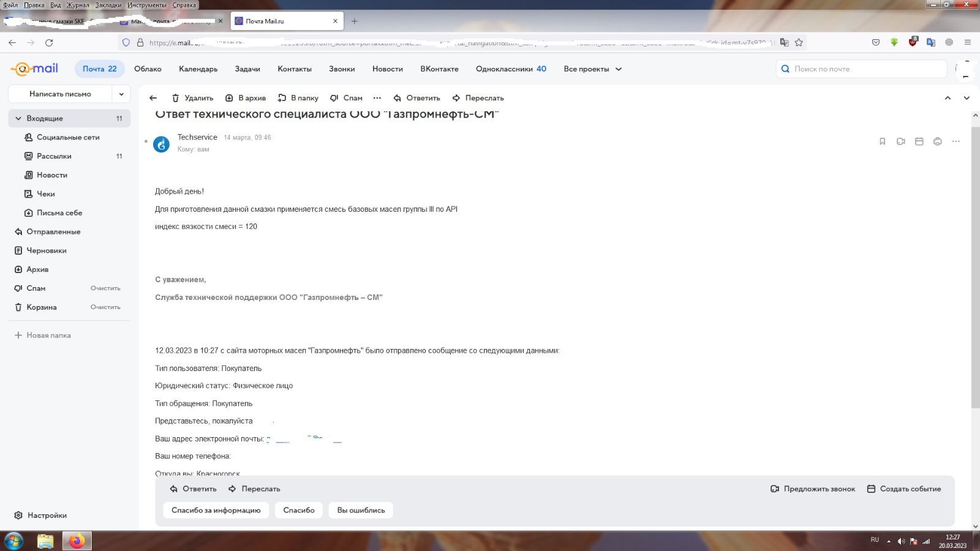The width and height of the screenshot is (980, 551).
Task: Open the three-dots menu in mail toolbar
Action: coord(377,98)
